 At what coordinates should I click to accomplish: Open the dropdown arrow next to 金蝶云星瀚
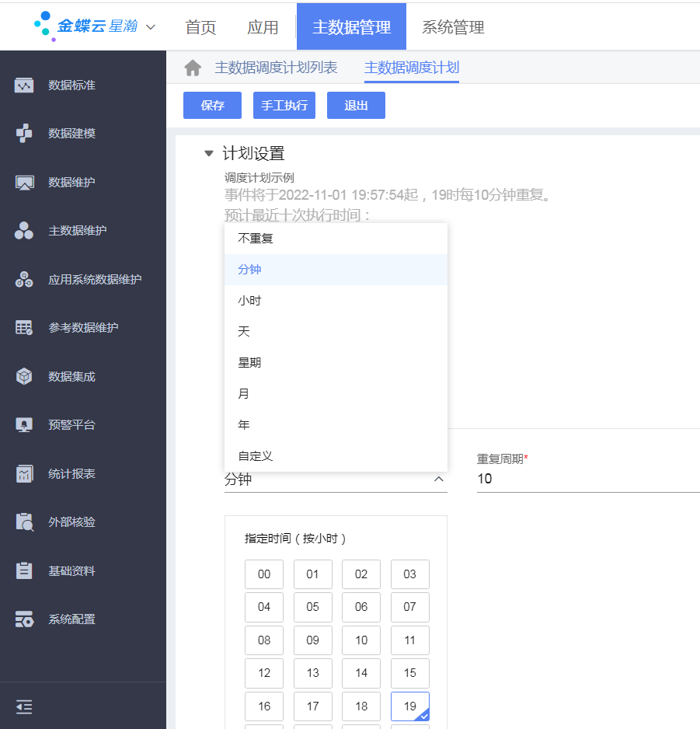(151, 27)
